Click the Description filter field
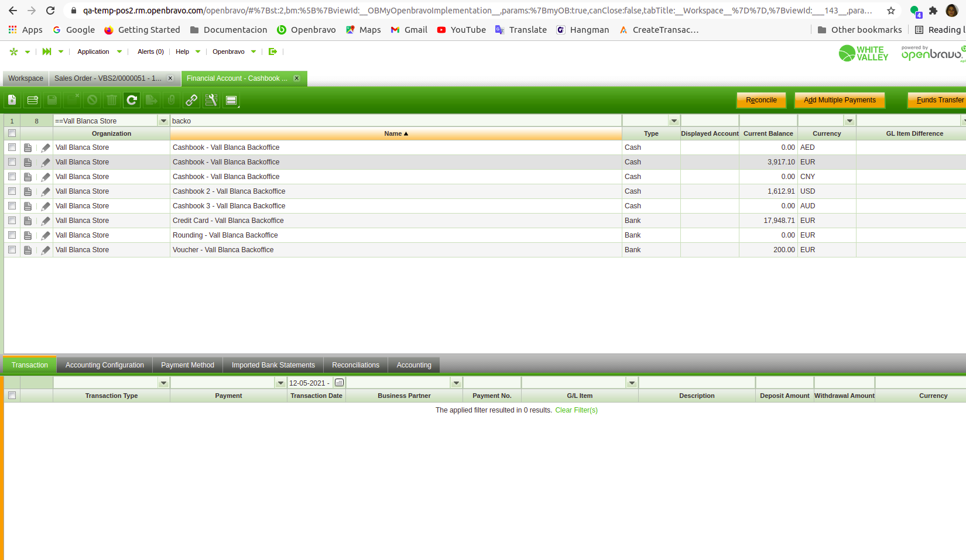966x560 pixels. coord(697,383)
